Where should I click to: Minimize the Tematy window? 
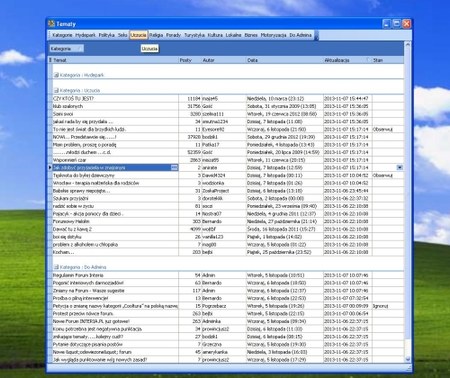(x=386, y=24)
